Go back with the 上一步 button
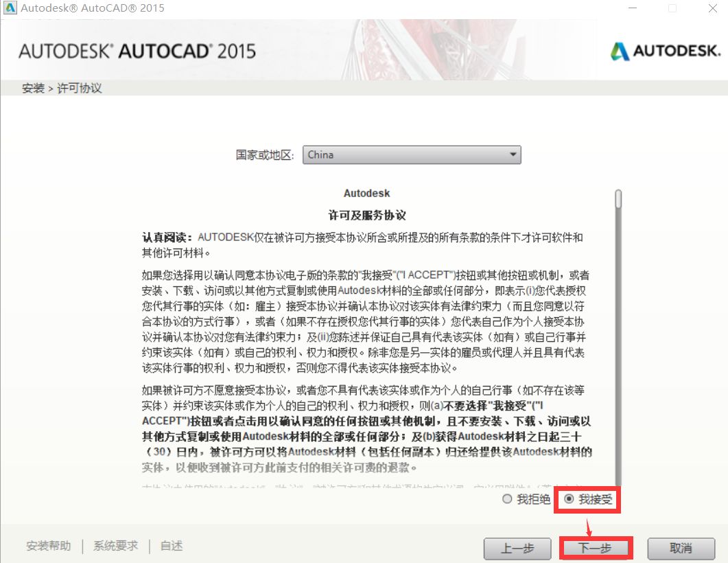 [x=517, y=549]
